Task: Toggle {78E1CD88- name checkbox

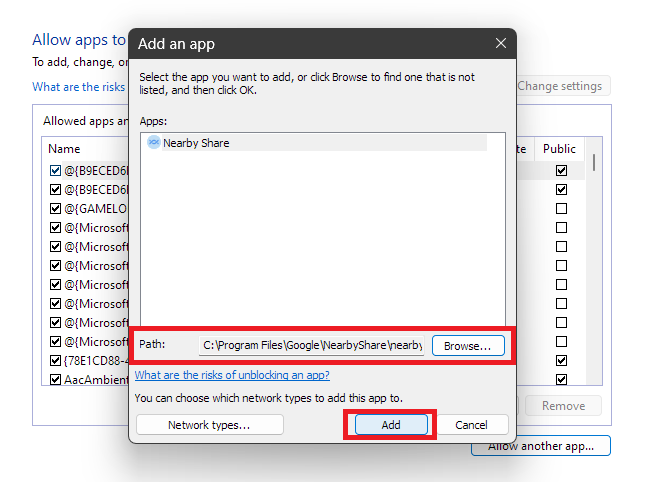Action: (55, 360)
